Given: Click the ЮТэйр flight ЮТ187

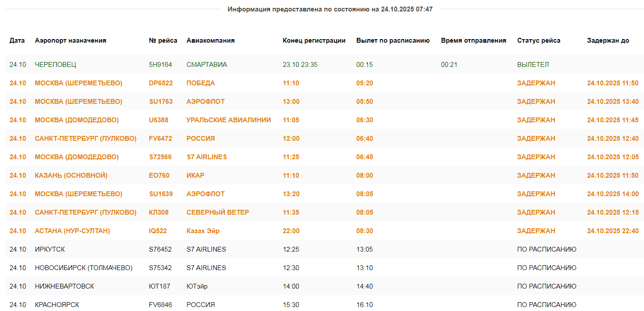Looking at the screenshot, I should (159, 286).
